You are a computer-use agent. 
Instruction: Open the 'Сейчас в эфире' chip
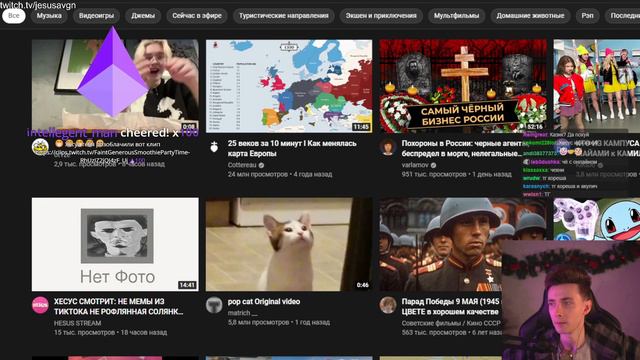click(x=197, y=16)
